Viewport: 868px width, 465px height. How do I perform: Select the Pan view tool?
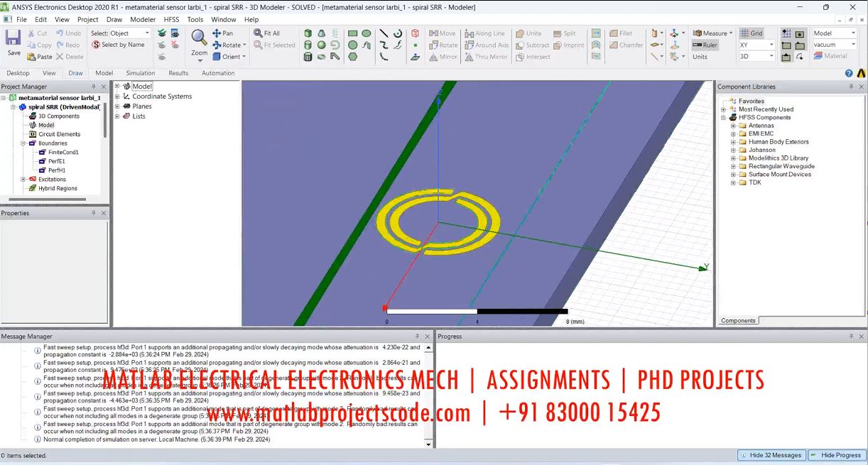point(222,33)
